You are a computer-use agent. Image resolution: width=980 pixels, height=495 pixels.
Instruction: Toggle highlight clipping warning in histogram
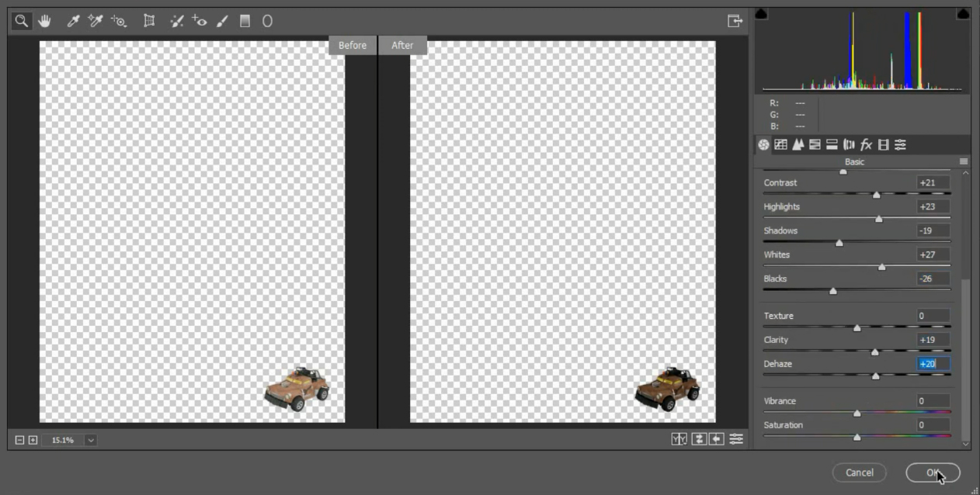point(963,14)
